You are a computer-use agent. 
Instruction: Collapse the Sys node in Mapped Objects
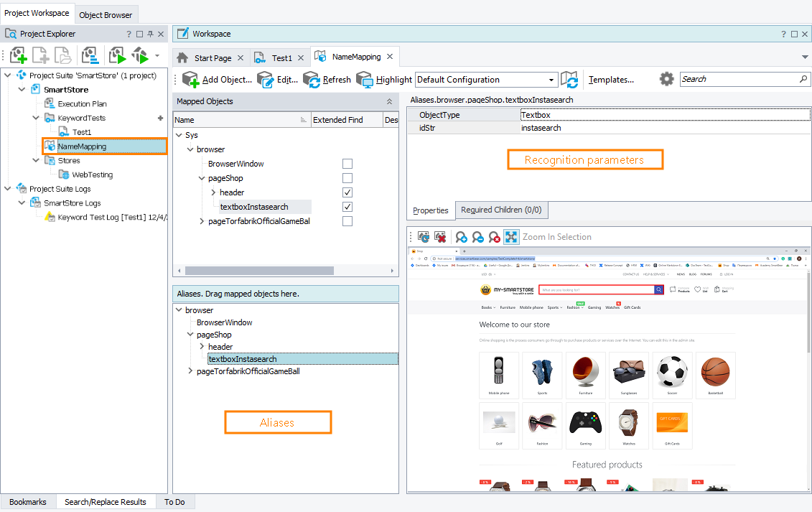click(x=178, y=134)
